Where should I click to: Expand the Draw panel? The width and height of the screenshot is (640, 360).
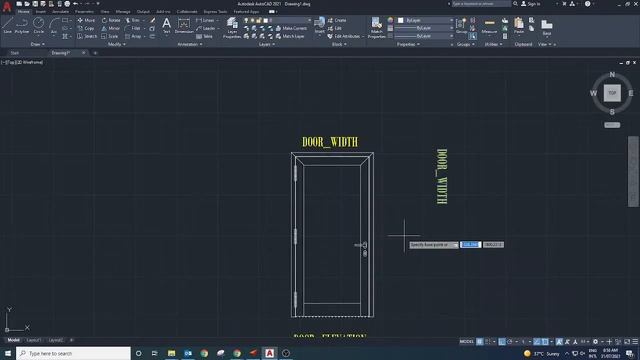38,44
